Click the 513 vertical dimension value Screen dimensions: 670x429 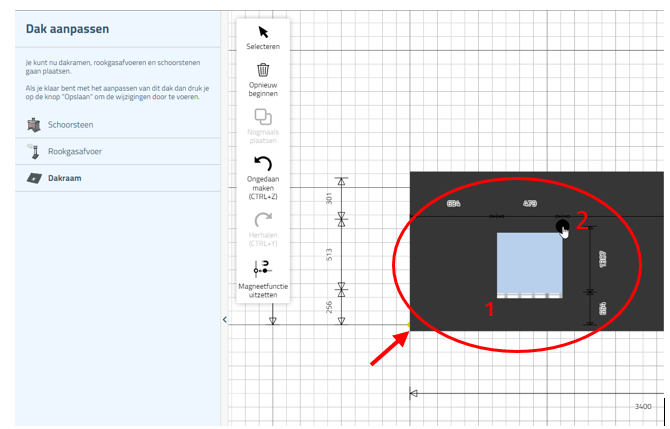pyautogui.click(x=330, y=254)
